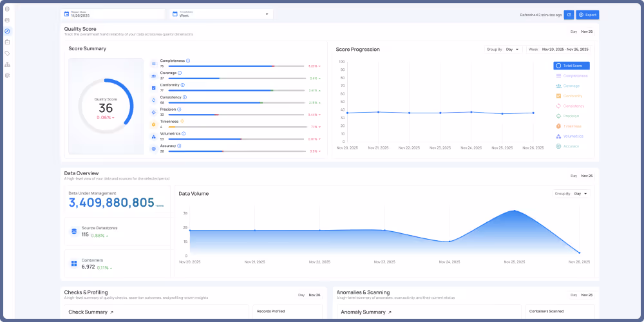The width and height of the screenshot is (644, 322).
Task: Click the Consistency cycle icon in Score Summary
Action: (154, 100)
